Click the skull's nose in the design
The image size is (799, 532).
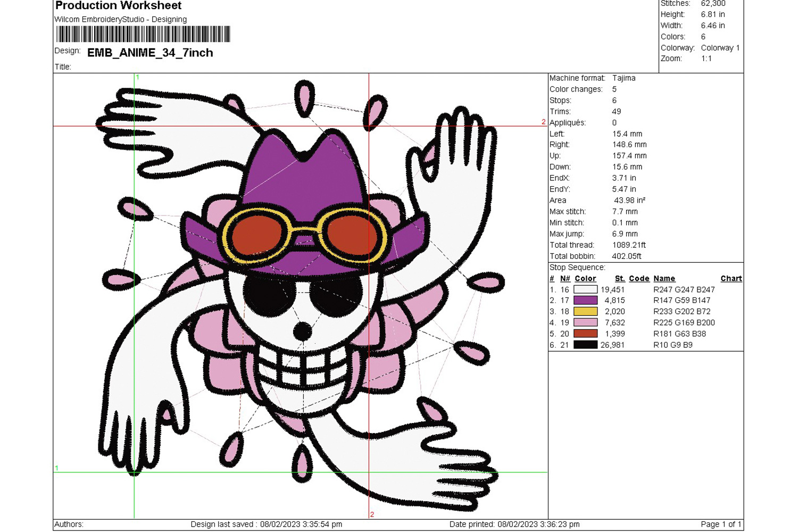click(x=302, y=331)
